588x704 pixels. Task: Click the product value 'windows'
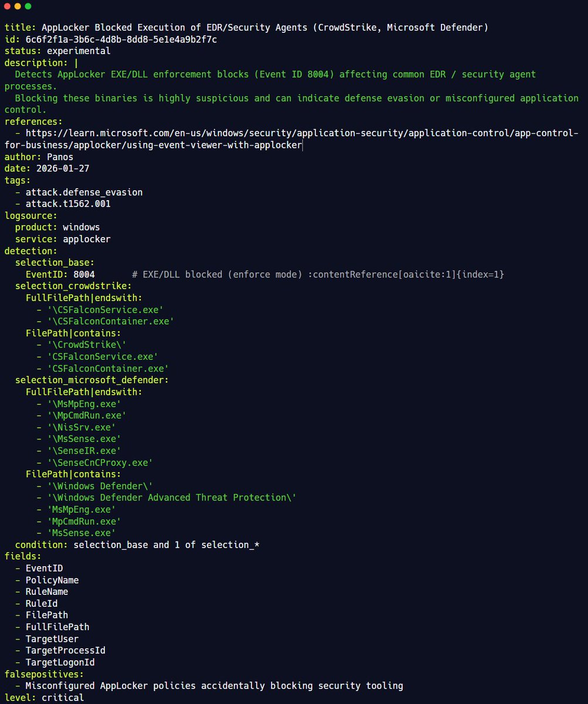(x=81, y=227)
